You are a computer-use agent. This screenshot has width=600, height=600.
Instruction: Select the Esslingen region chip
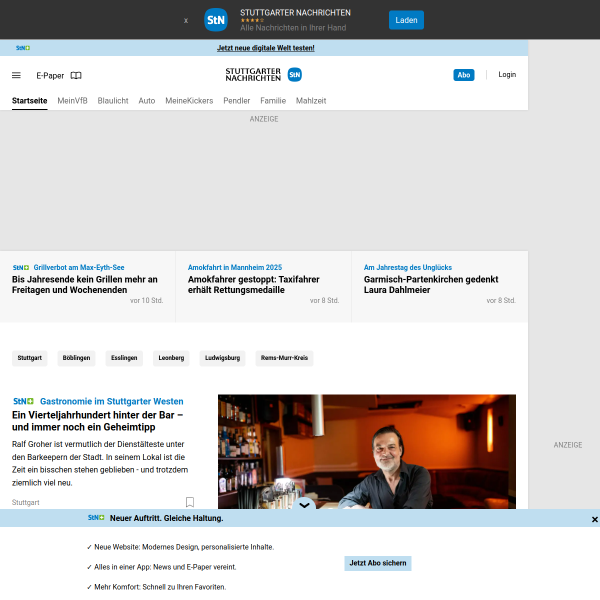pyautogui.click(x=124, y=358)
